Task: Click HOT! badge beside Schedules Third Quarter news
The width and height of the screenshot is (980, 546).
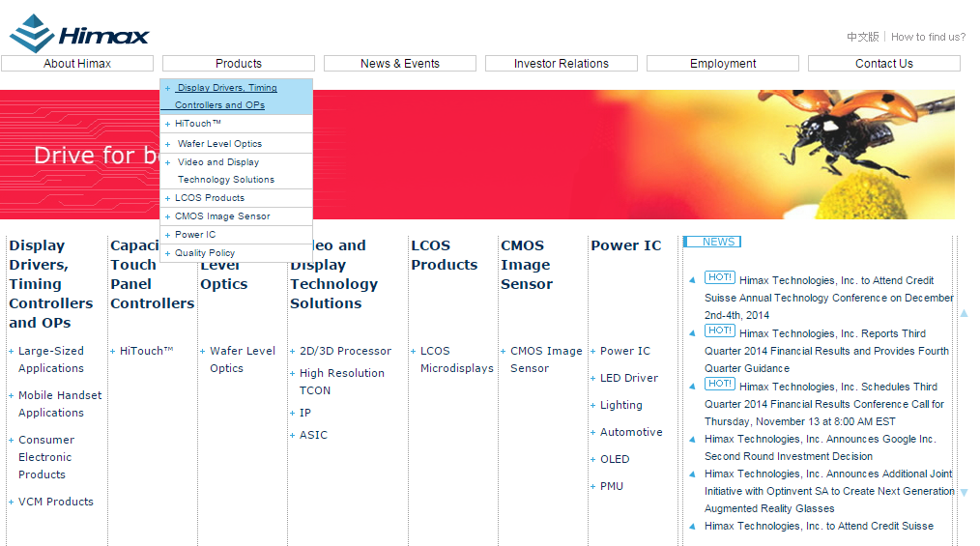Action: [x=719, y=384]
